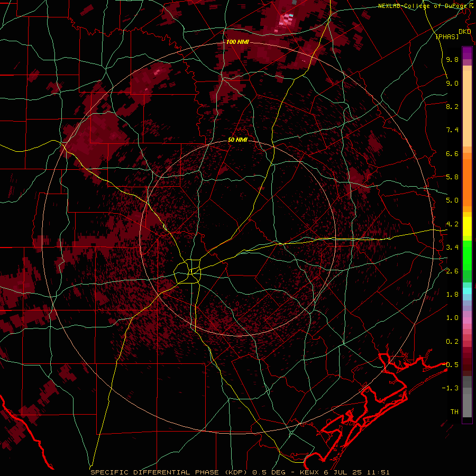Screen dimensions: 476x476
Task: Click the KEWX station identifier in caption
Action: tap(310, 472)
